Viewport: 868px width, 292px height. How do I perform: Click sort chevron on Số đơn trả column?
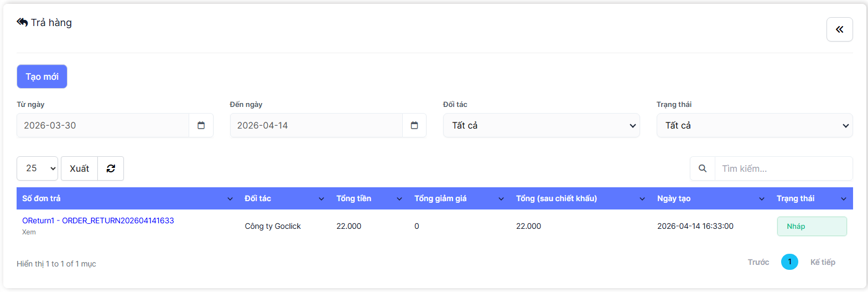(230, 199)
